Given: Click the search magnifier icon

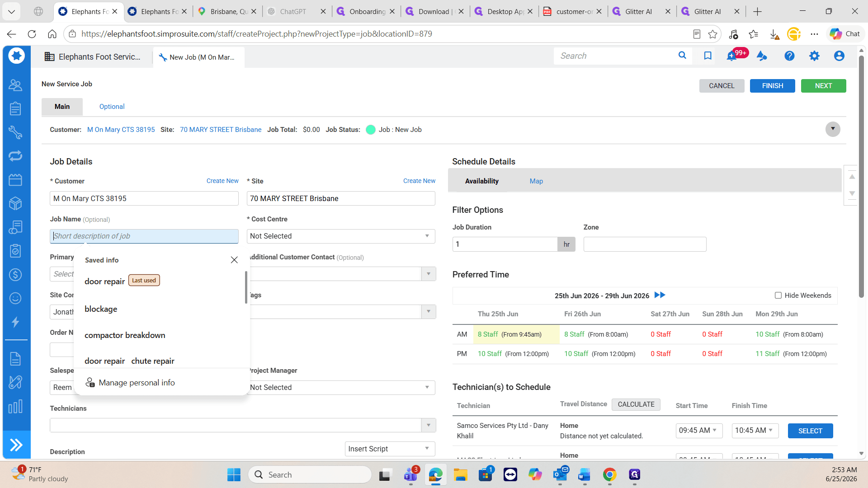Looking at the screenshot, I should click(x=682, y=55).
